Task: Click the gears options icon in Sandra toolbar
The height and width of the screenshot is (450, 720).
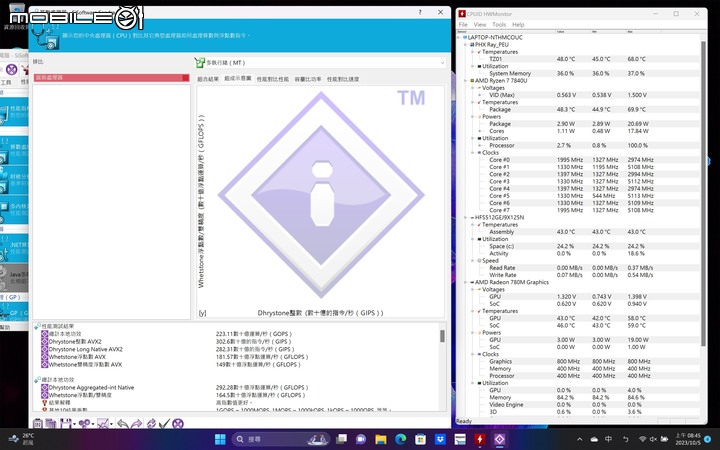Action: [84, 423]
